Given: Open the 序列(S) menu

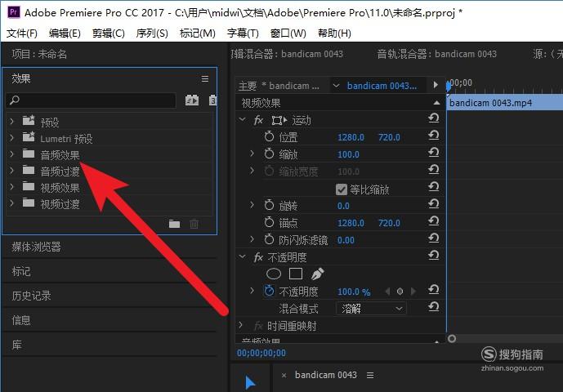Looking at the screenshot, I should pos(152,33).
